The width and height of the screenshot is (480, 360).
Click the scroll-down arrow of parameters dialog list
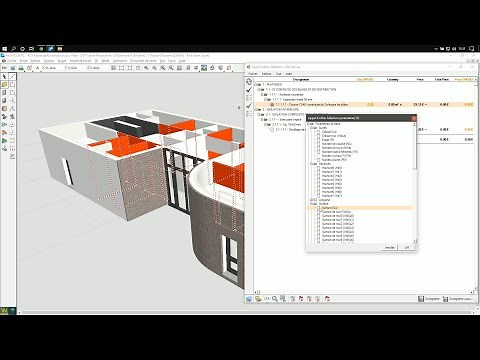tap(415, 241)
